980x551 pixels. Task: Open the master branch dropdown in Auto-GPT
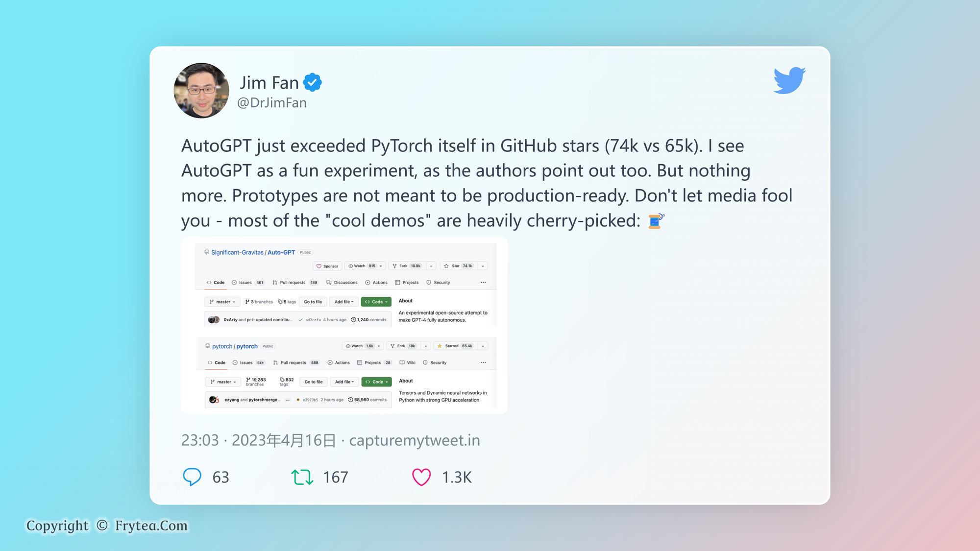(222, 302)
